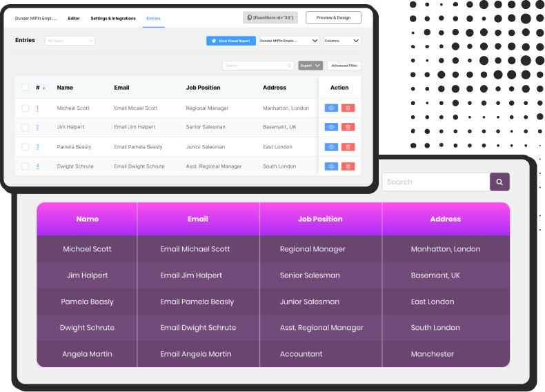Select 'Angela Martin' name cell
The height and width of the screenshot is (392, 545).
pyautogui.click(x=87, y=354)
